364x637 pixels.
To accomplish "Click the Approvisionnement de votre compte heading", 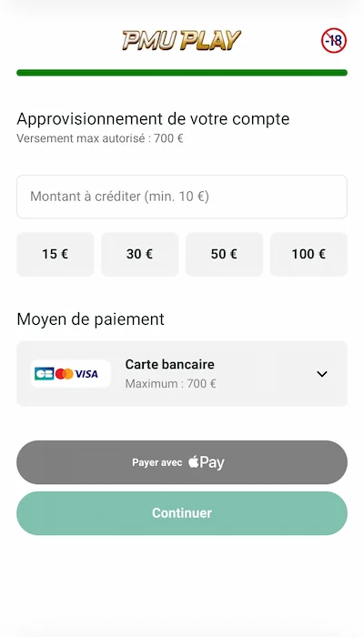I will (153, 119).
